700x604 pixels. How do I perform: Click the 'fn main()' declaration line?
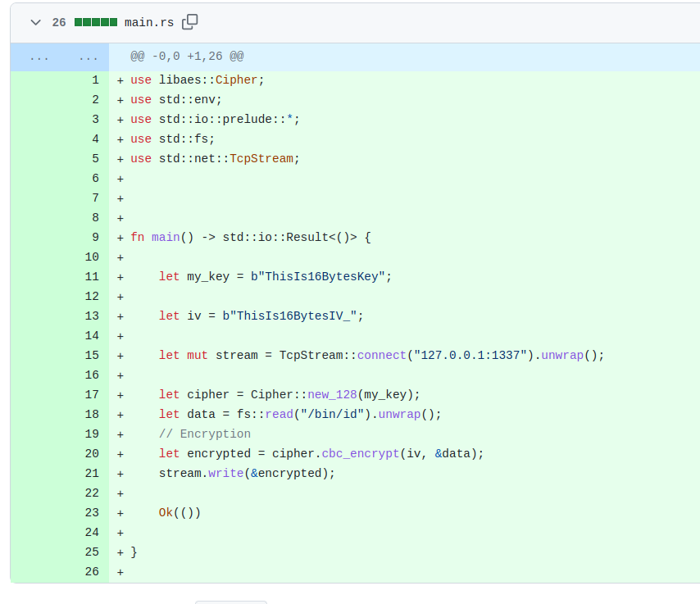(251, 237)
